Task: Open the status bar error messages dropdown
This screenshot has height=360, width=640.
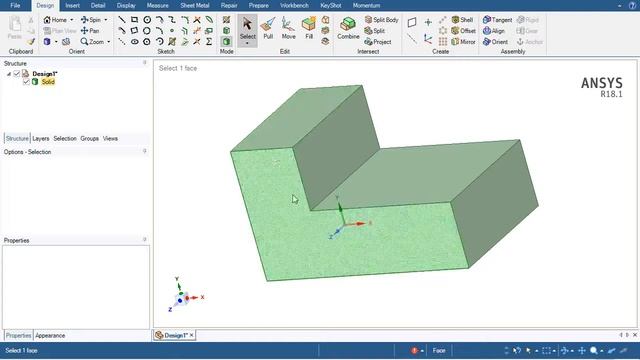Action: 422,351
